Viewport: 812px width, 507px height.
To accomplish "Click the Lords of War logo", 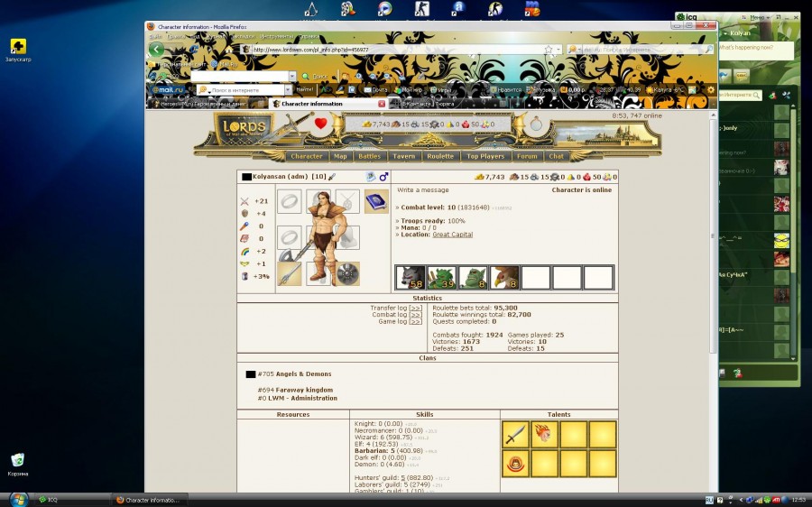I will [x=244, y=128].
